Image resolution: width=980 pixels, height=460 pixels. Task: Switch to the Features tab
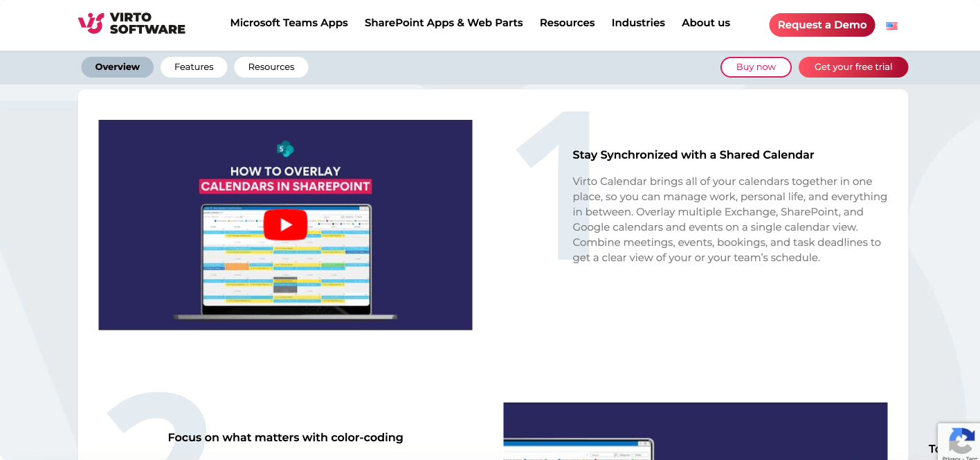point(194,67)
